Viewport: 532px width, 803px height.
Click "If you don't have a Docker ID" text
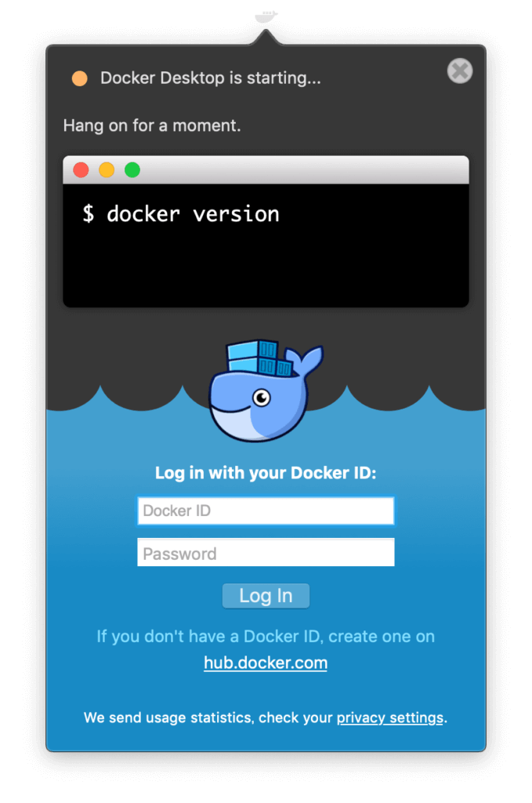pyautogui.click(x=208, y=637)
